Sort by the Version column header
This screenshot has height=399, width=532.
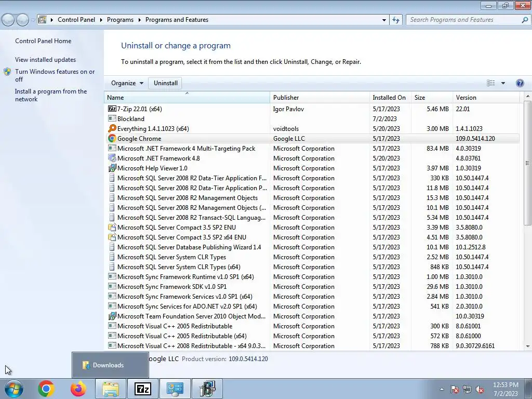pos(486,97)
